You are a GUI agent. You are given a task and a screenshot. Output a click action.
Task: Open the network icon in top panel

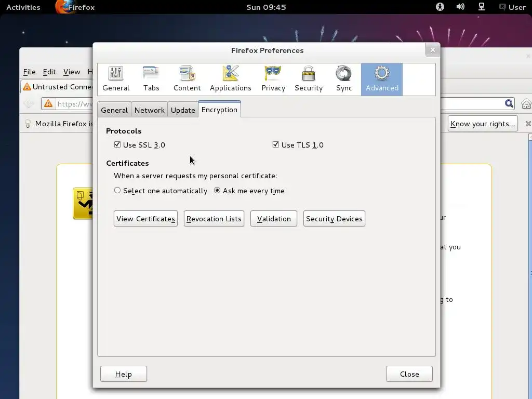click(x=482, y=7)
